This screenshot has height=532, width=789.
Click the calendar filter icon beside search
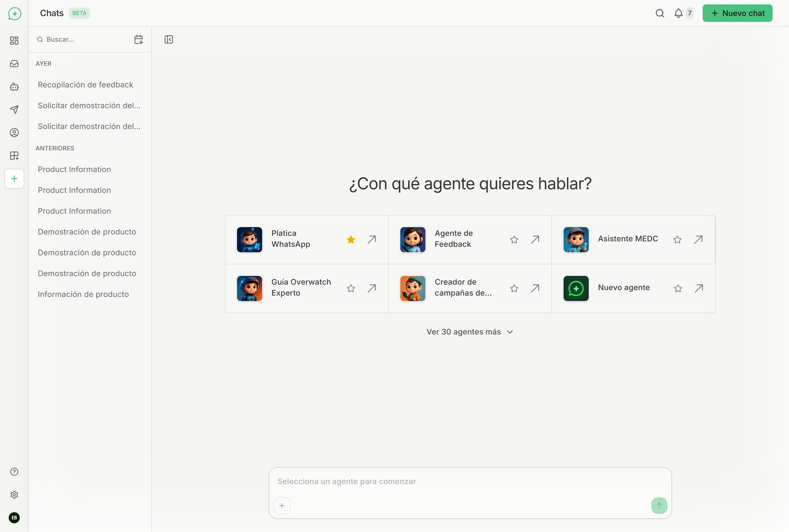coord(138,39)
